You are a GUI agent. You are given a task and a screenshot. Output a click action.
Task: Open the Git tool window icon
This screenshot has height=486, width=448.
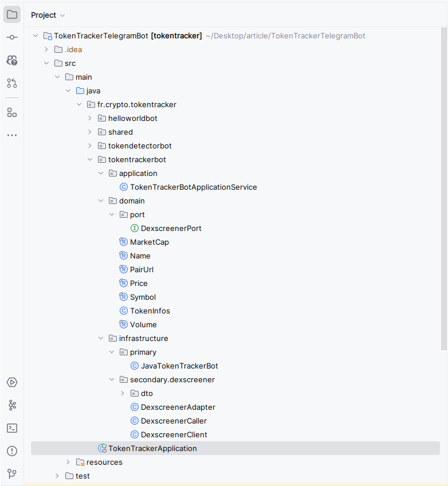12,474
